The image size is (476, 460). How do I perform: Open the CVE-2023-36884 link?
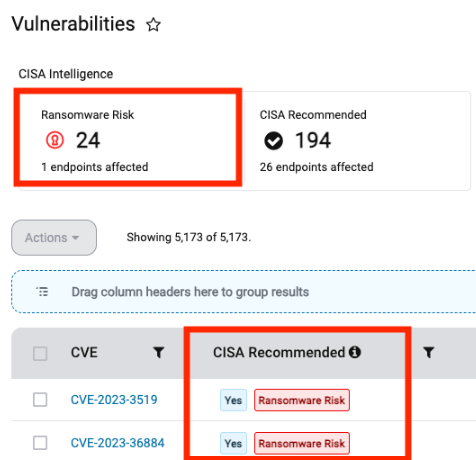(x=118, y=443)
